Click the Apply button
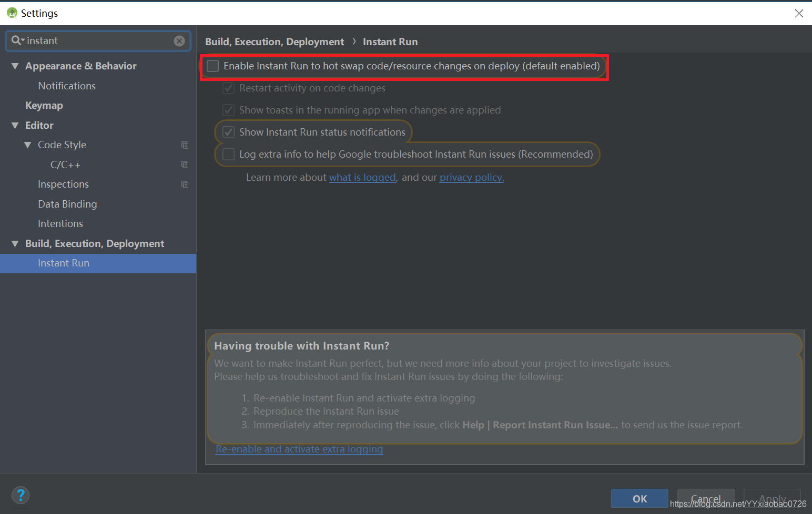Screen dimensions: 812x514 click(x=772, y=498)
